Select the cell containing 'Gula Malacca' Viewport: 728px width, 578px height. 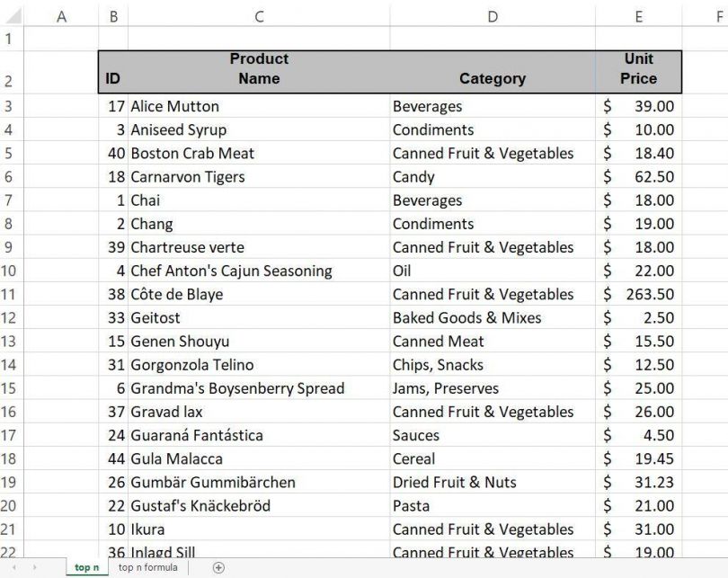(259, 458)
